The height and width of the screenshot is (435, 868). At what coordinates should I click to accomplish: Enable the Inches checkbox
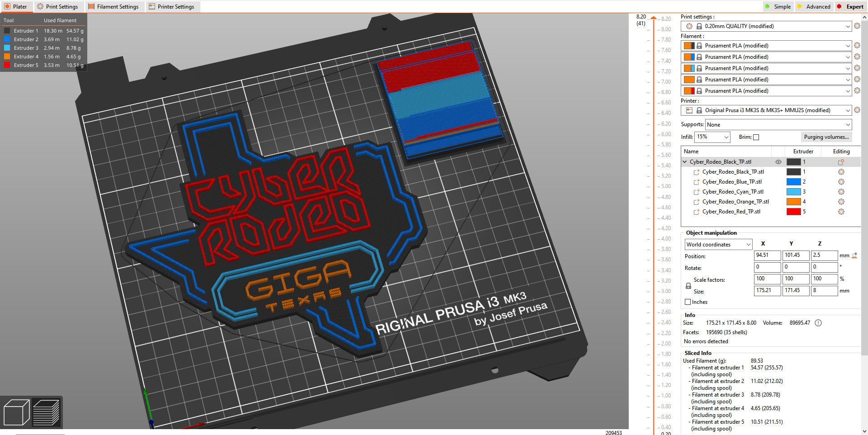pyautogui.click(x=688, y=302)
